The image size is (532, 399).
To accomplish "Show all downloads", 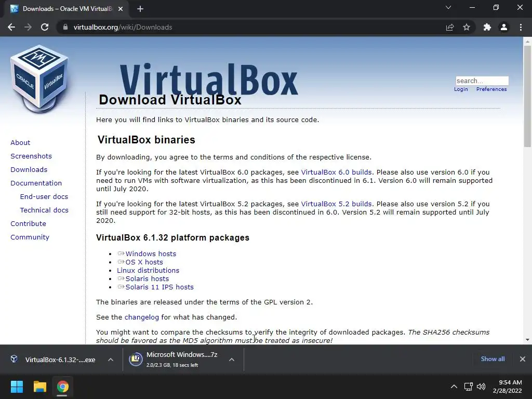I will coord(493,359).
